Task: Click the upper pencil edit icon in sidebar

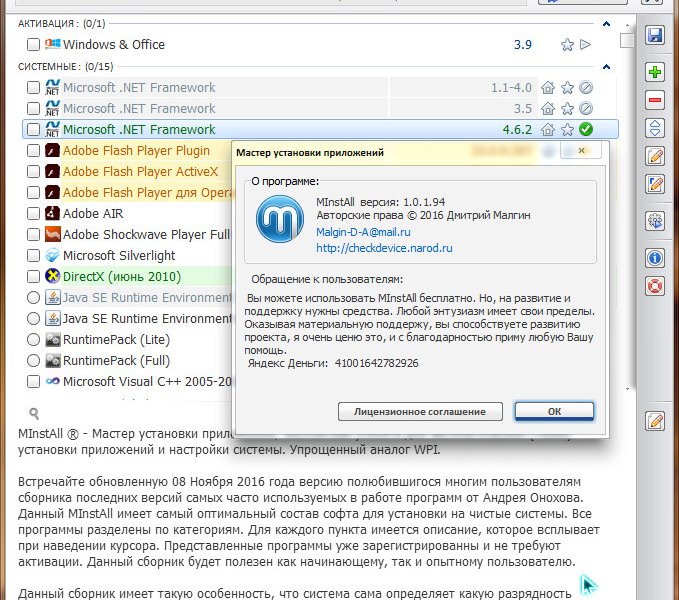Action: click(655, 156)
